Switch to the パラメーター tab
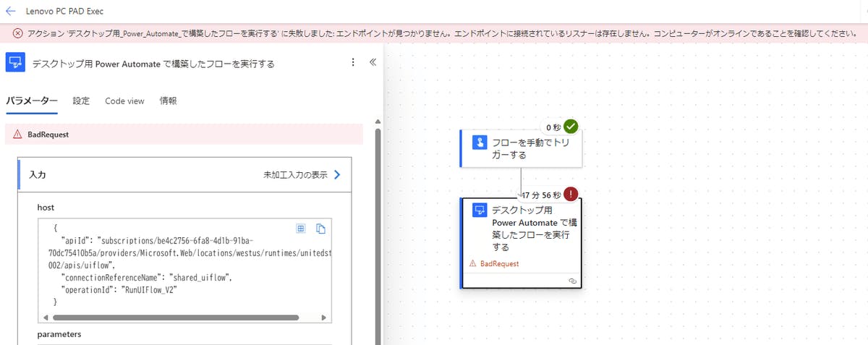This screenshot has height=345, width=868. (x=31, y=101)
